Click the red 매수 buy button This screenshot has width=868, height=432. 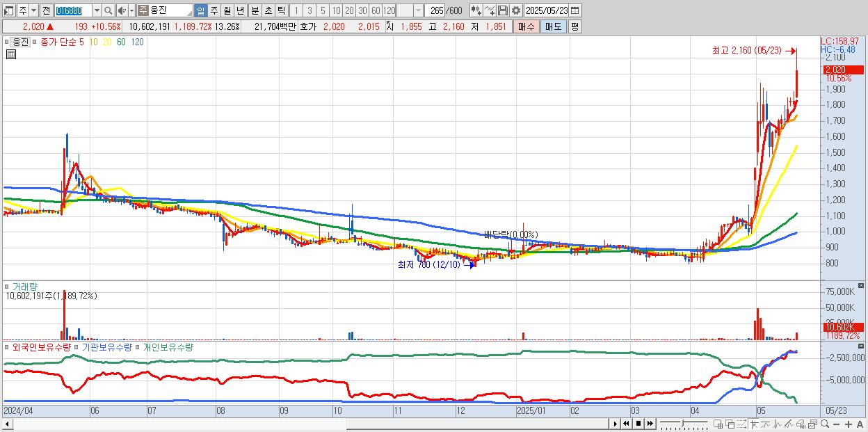pos(527,26)
